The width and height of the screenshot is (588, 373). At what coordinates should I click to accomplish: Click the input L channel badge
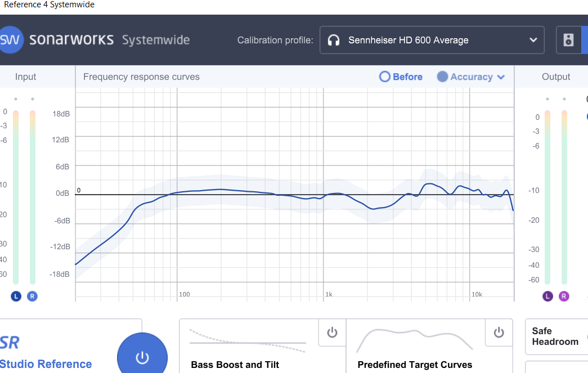(x=16, y=296)
